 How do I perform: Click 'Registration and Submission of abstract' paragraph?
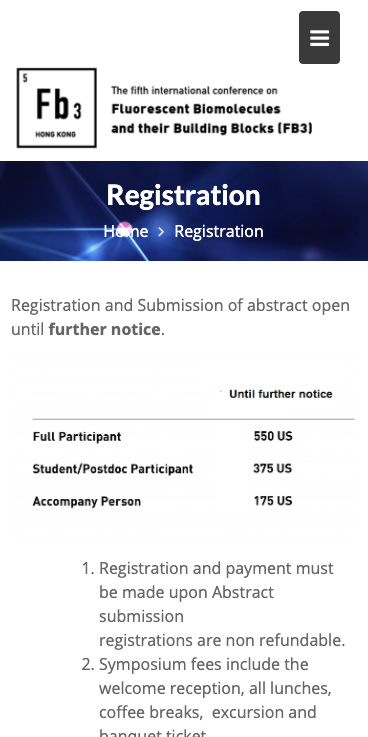tap(180, 317)
